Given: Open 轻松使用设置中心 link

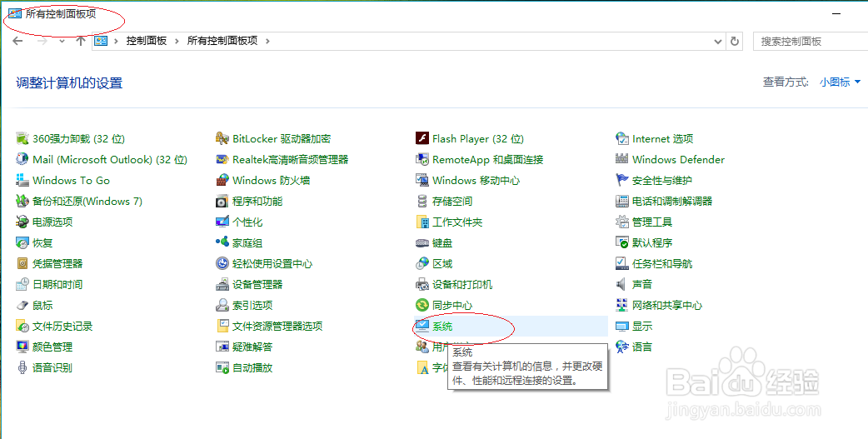Looking at the screenshot, I should (x=272, y=263).
